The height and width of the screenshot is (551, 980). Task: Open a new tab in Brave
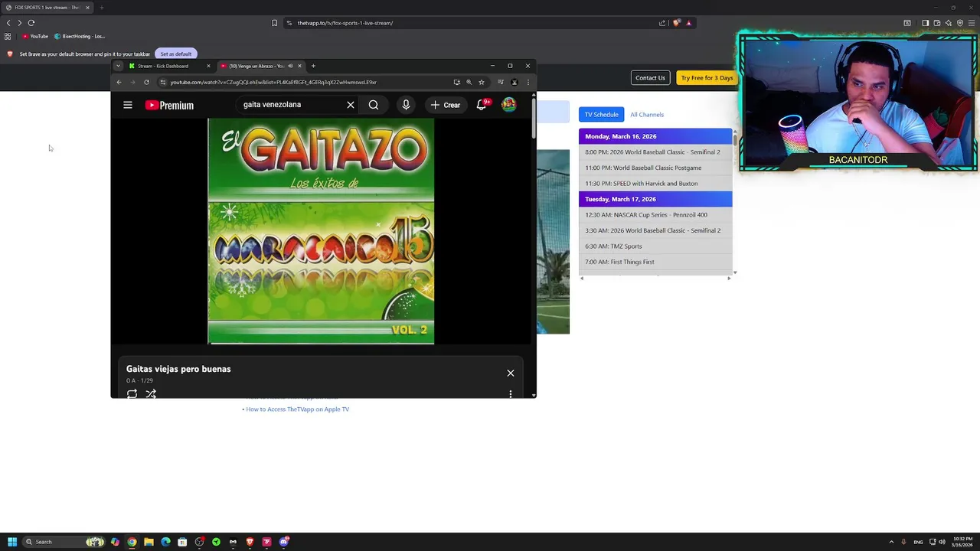point(101,8)
